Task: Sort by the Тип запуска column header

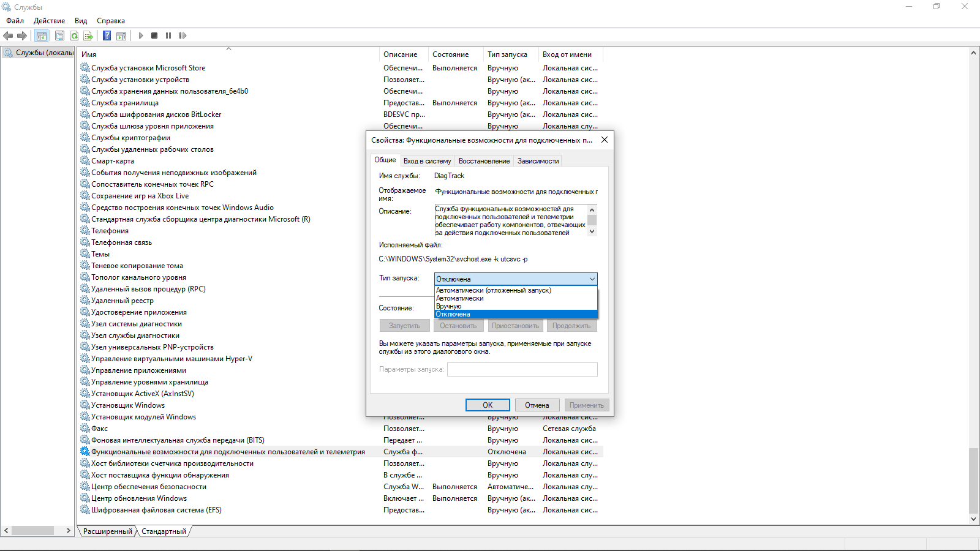Action: [511, 54]
